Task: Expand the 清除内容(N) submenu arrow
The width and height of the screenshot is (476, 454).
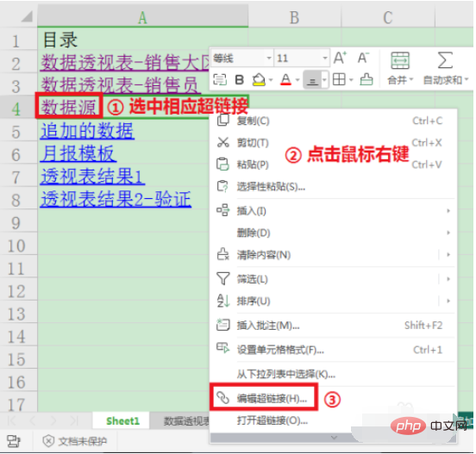Action: (x=448, y=254)
